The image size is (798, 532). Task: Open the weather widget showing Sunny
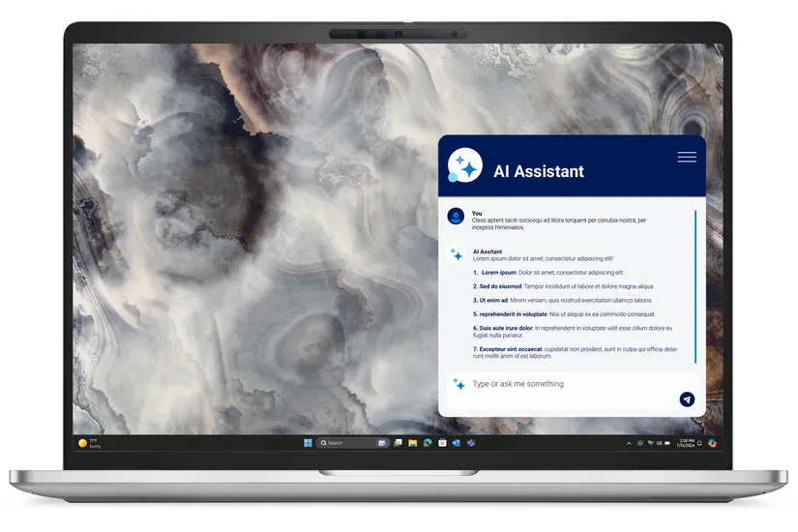pyautogui.click(x=88, y=443)
